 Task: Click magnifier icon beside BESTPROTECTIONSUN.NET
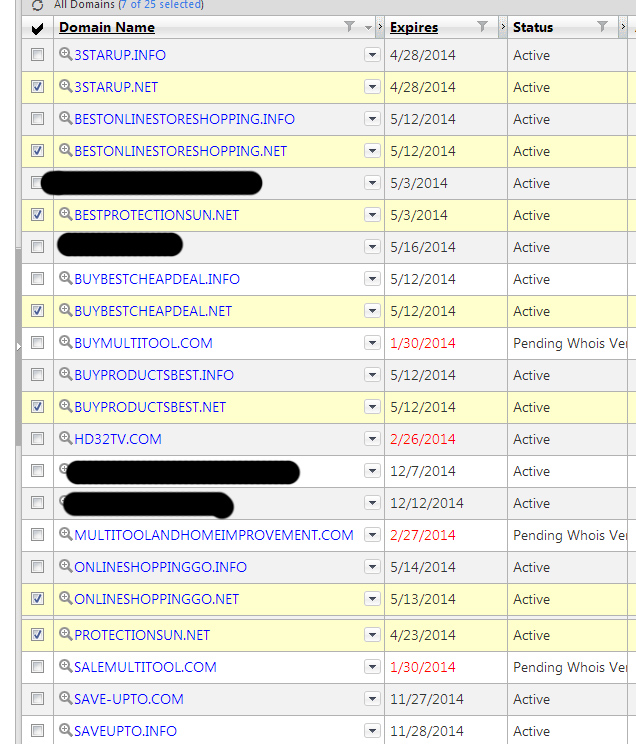pyautogui.click(x=65, y=214)
